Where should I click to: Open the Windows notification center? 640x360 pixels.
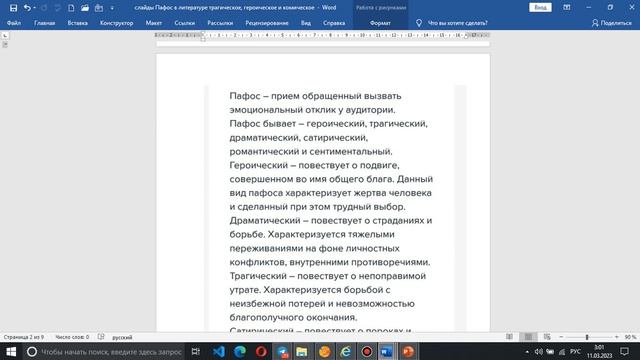point(624,351)
